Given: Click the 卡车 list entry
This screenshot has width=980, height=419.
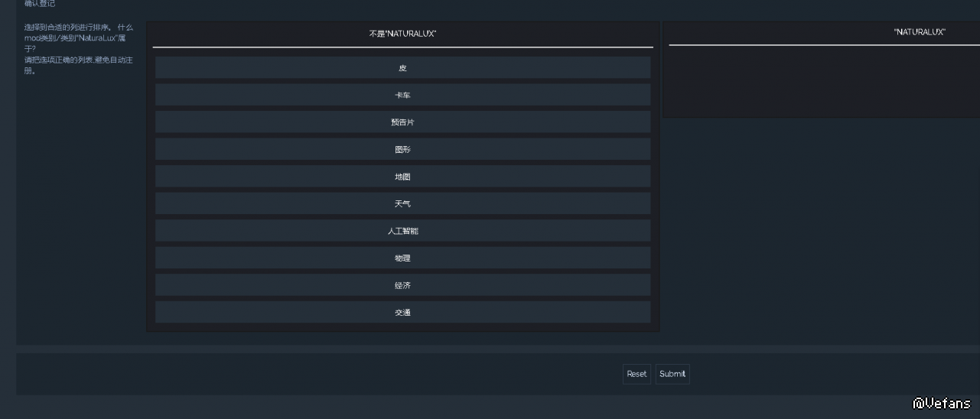Looking at the screenshot, I should coord(402,95).
